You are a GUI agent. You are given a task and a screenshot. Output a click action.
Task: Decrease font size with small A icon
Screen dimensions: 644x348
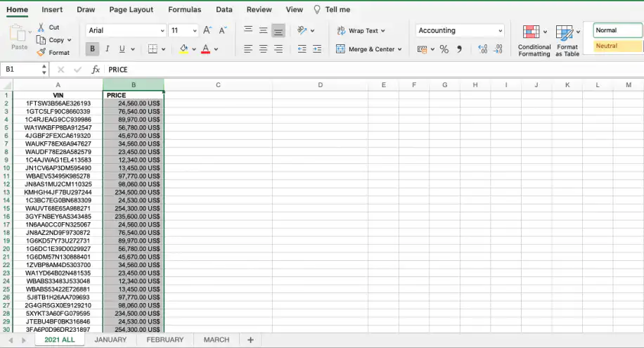pos(223,30)
